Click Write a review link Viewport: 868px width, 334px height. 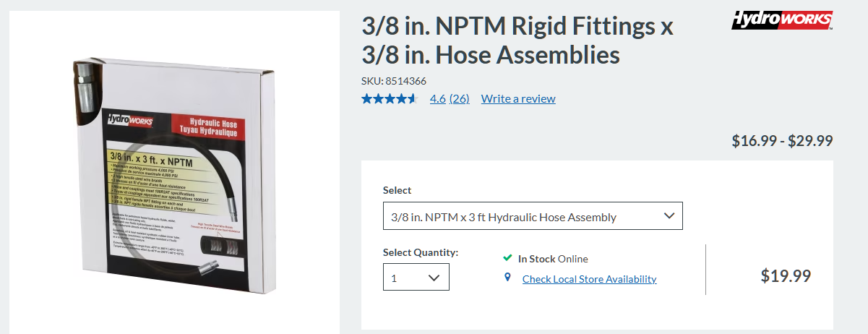518,98
